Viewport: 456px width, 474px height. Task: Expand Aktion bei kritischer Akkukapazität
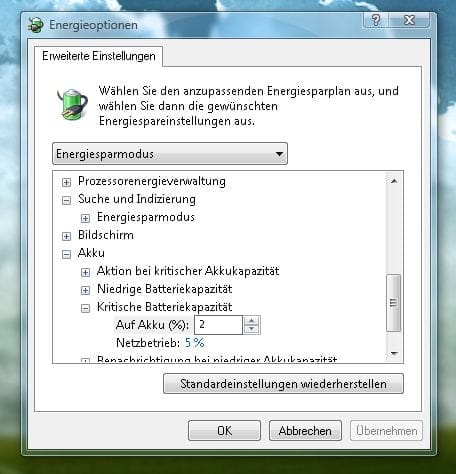85,272
